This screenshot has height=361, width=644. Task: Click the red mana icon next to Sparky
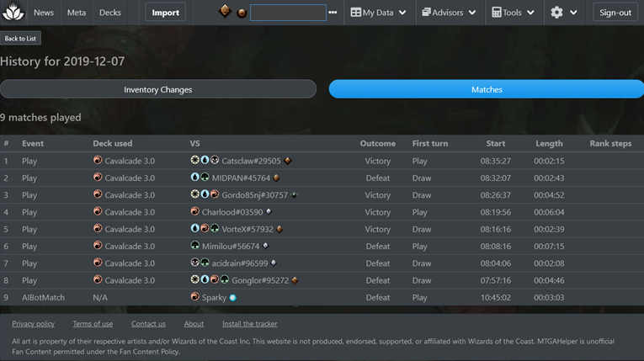[195, 296]
